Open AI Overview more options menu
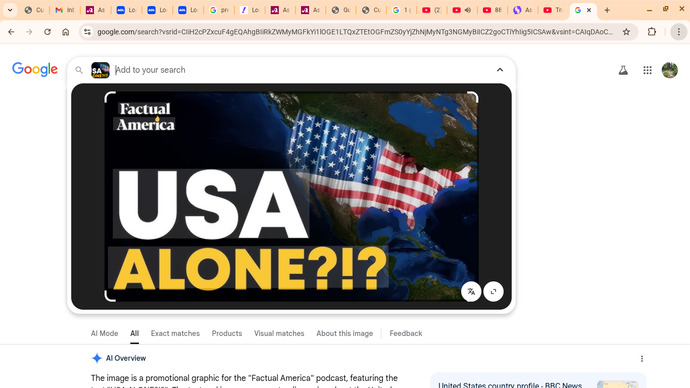The width and height of the screenshot is (690, 388). click(642, 359)
